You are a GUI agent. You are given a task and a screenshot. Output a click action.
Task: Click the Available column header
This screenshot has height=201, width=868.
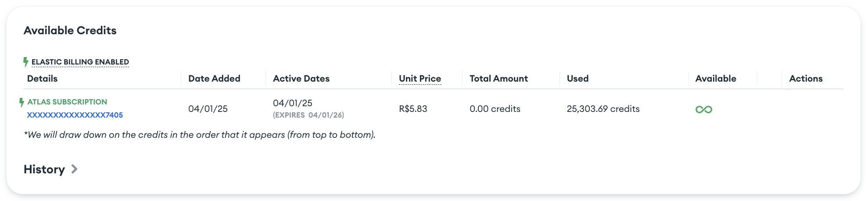click(716, 79)
